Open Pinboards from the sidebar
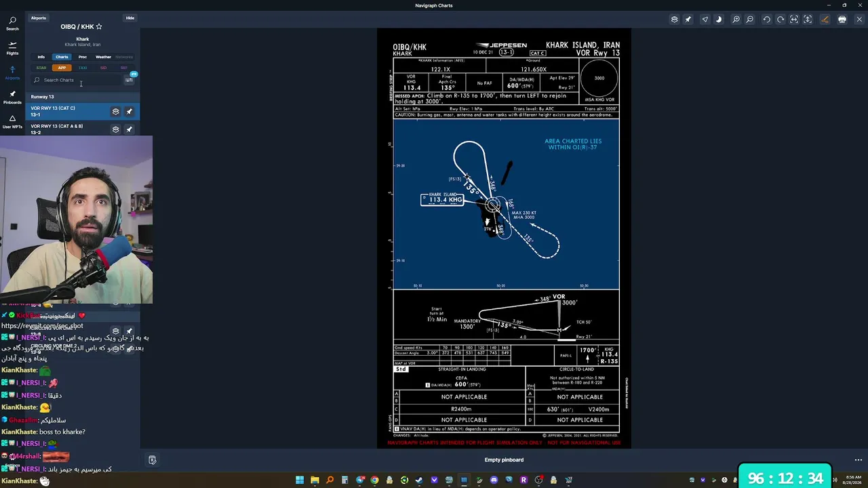The image size is (868, 488). pos(12,98)
